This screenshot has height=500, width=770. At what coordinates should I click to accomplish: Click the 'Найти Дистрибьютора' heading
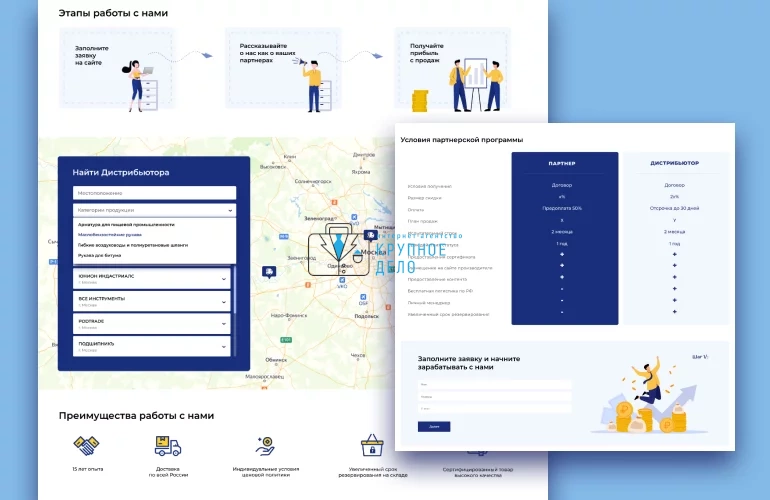pos(121,172)
